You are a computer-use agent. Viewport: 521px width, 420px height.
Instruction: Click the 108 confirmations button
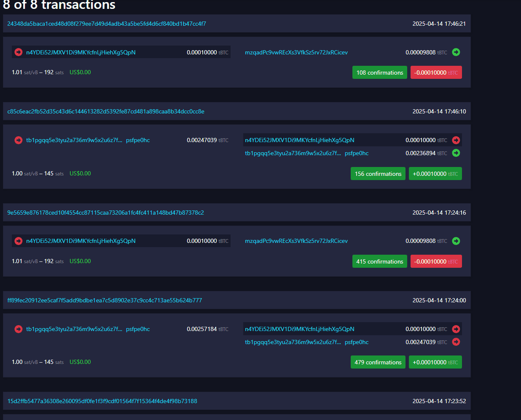(x=380, y=73)
